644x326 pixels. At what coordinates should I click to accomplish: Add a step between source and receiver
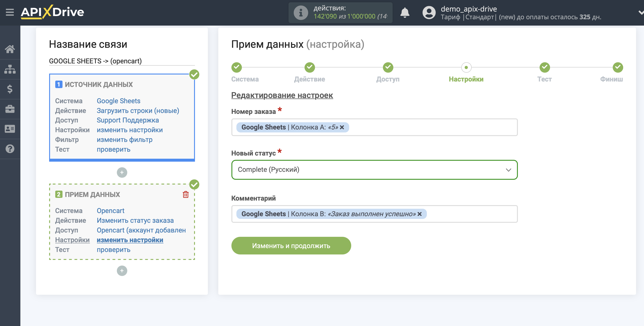click(x=122, y=173)
